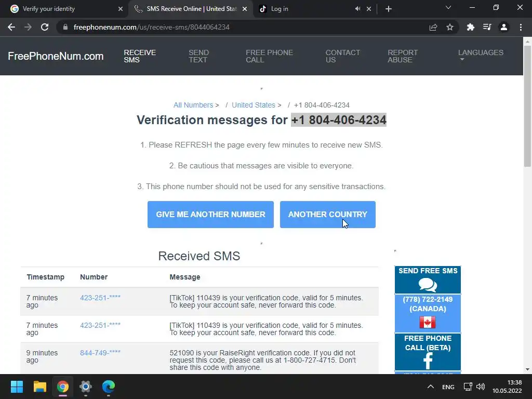Open the FREE PHONE CALL menu item

tap(270, 56)
